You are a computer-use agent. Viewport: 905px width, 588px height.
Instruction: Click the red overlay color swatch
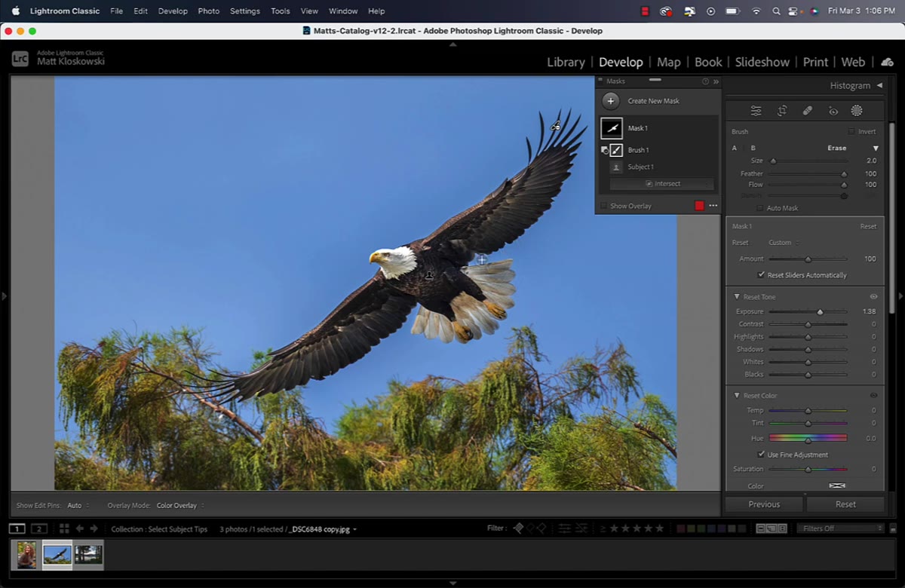(699, 206)
